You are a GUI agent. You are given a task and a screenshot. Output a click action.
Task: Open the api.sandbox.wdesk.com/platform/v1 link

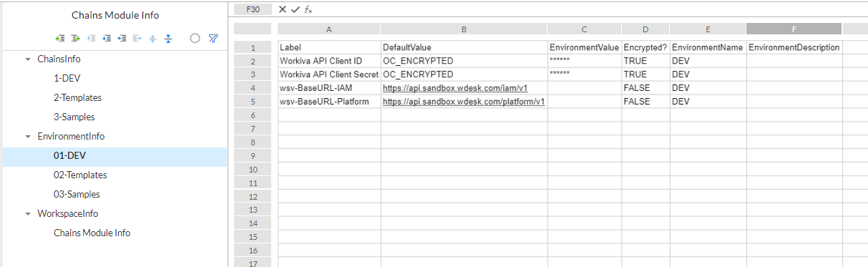[x=464, y=102]
